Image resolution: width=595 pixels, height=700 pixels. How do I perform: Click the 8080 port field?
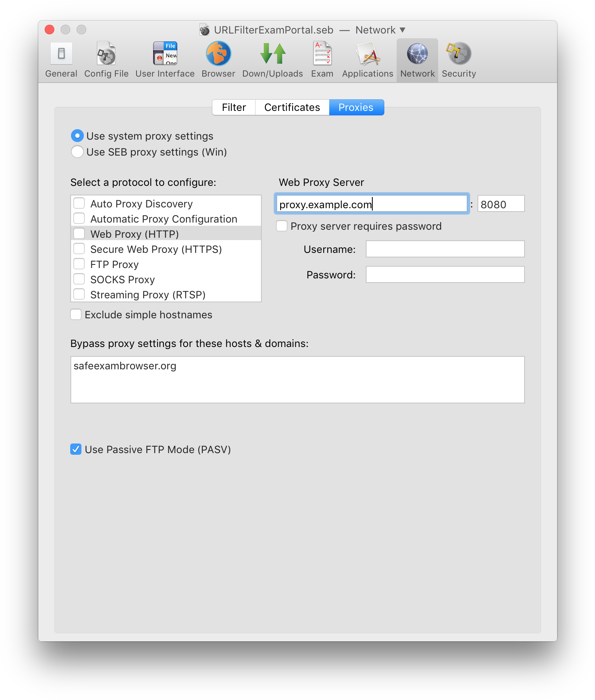[x=501, y=204]
